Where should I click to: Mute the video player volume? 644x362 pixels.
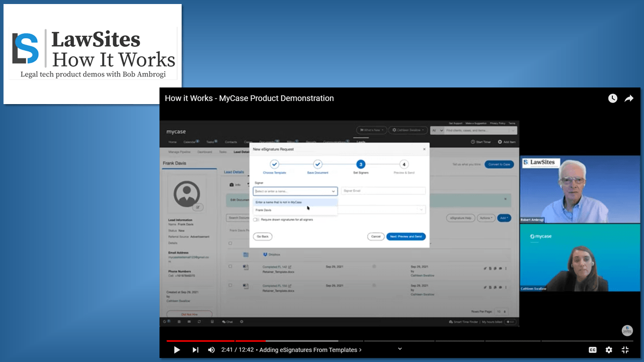pos(211,350)
